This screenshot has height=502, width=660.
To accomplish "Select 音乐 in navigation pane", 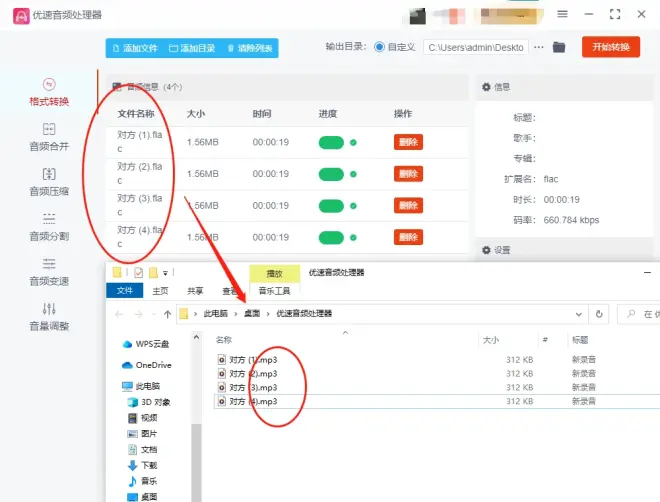I will tap(143, 481).
